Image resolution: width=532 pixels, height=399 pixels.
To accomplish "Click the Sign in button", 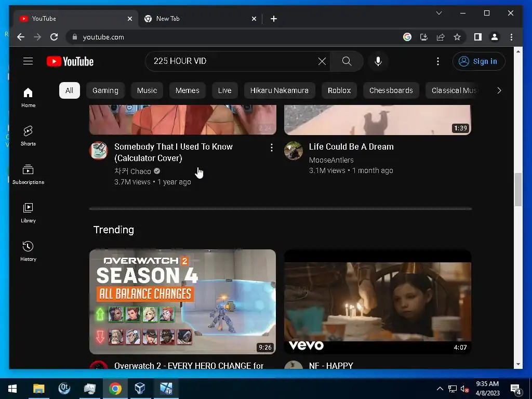I will pyautogui.click(x=478, y=61).
